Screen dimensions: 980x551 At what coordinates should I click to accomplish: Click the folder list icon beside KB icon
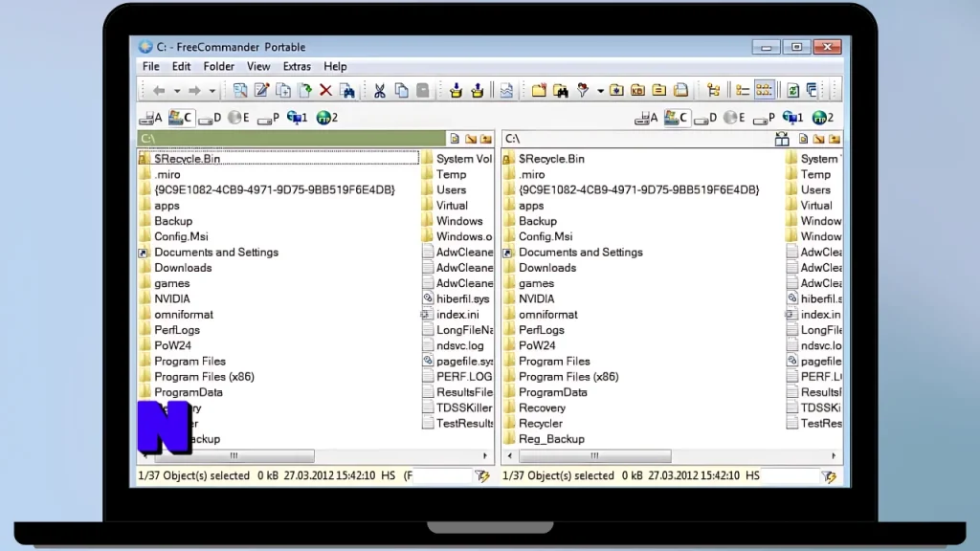658,91
